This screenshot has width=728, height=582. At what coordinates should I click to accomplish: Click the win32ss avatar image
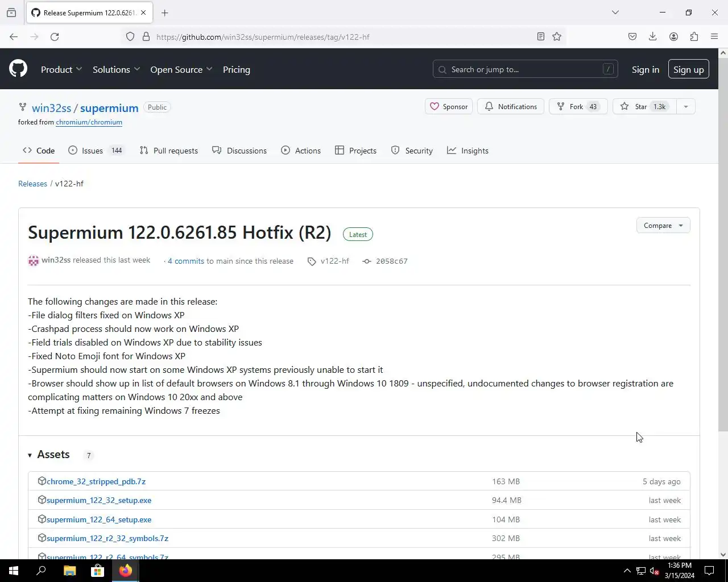(x=34, y=260)
